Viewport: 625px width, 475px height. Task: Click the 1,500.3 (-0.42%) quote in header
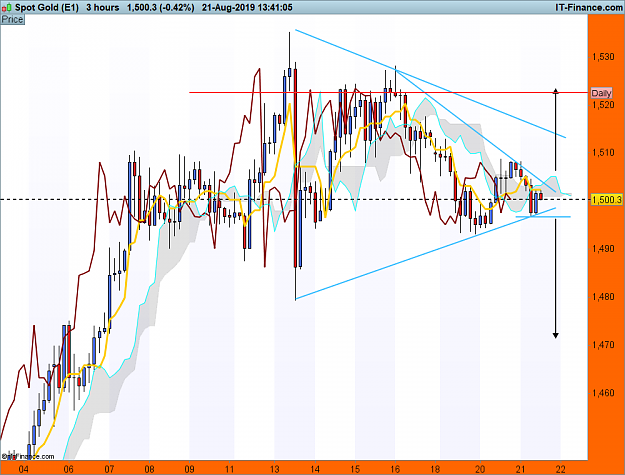[161, 7]
